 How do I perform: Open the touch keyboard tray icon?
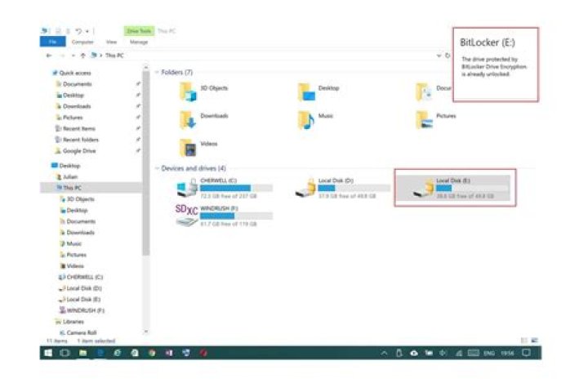coord(473,353)
